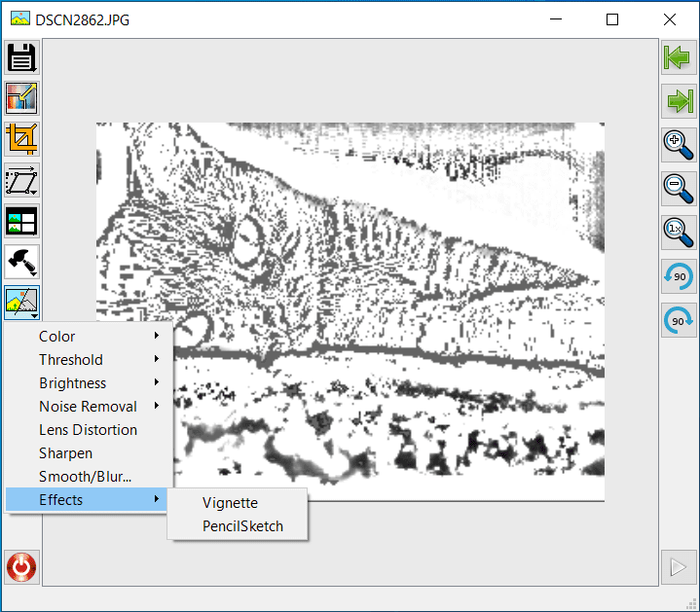Screen dimensions: 700x612
Task: Click the app icon in title bar
Action: click(20, 19)
